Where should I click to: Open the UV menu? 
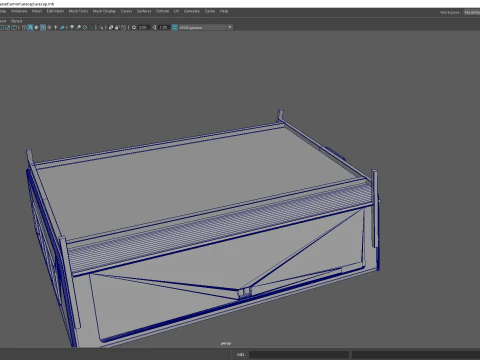pyautogui.click(x=176, y=11)
